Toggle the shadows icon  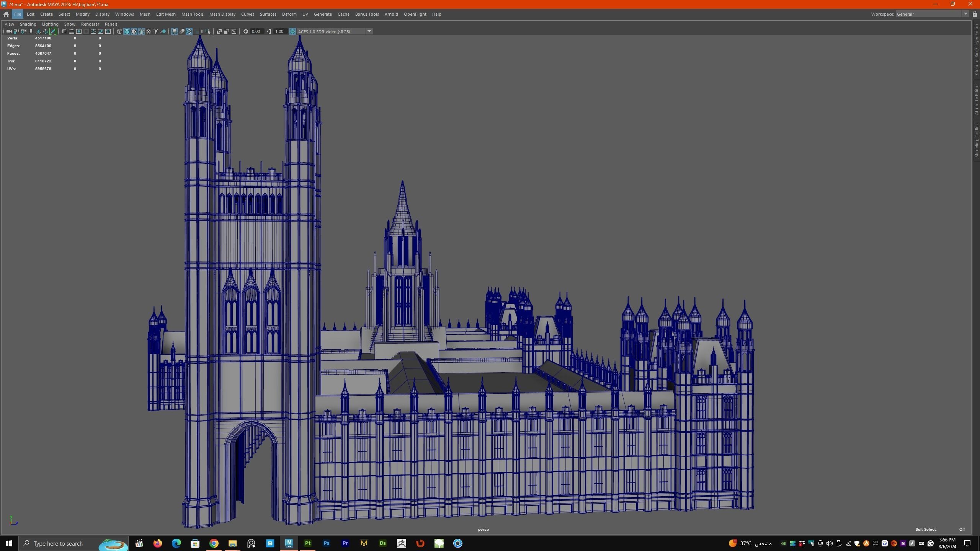(x=163, y=31)
